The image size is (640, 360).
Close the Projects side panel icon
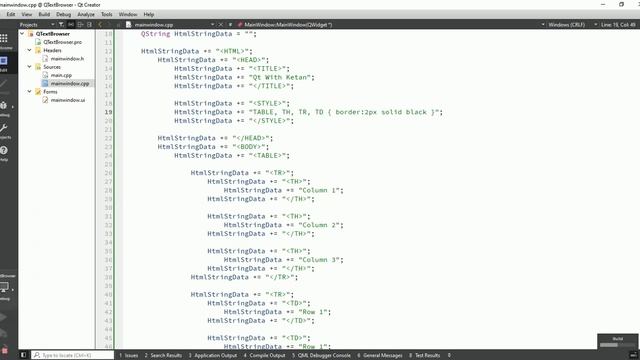89,24
